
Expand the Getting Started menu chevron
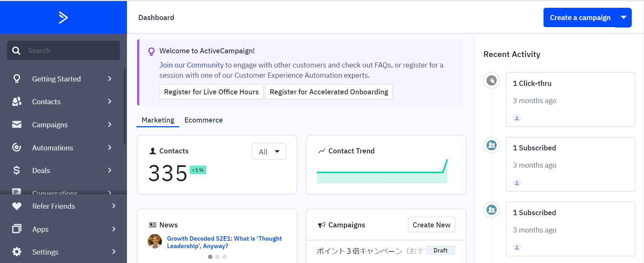point(110,79)
